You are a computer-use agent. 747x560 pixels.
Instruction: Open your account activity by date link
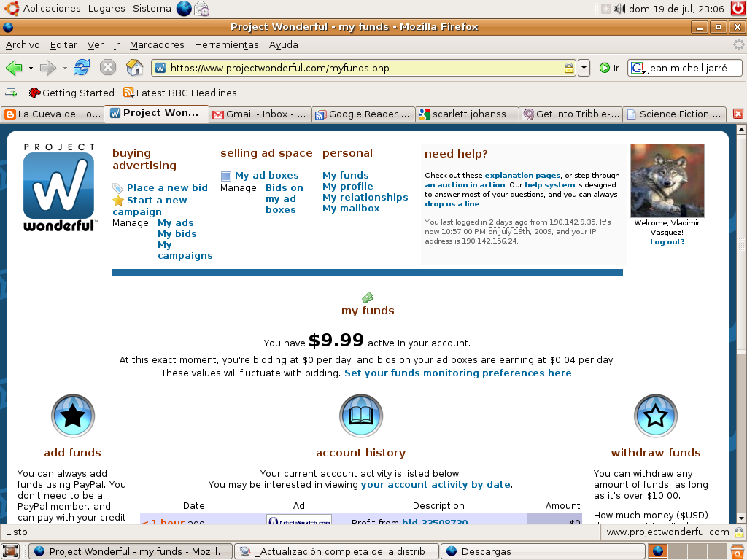click(436, 485)
